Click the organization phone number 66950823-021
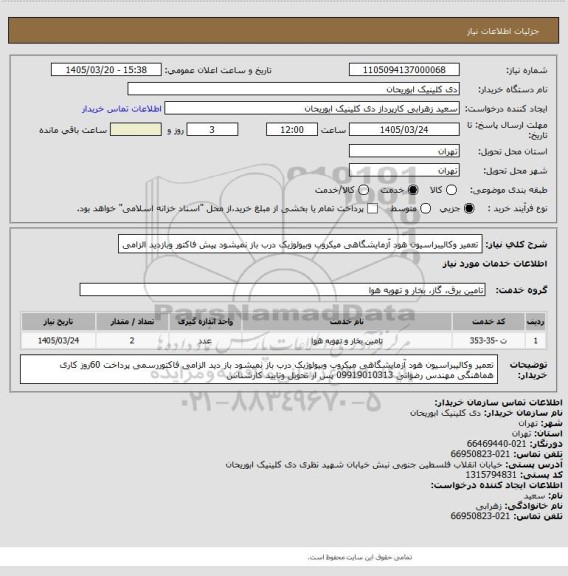 pos(480,454)
